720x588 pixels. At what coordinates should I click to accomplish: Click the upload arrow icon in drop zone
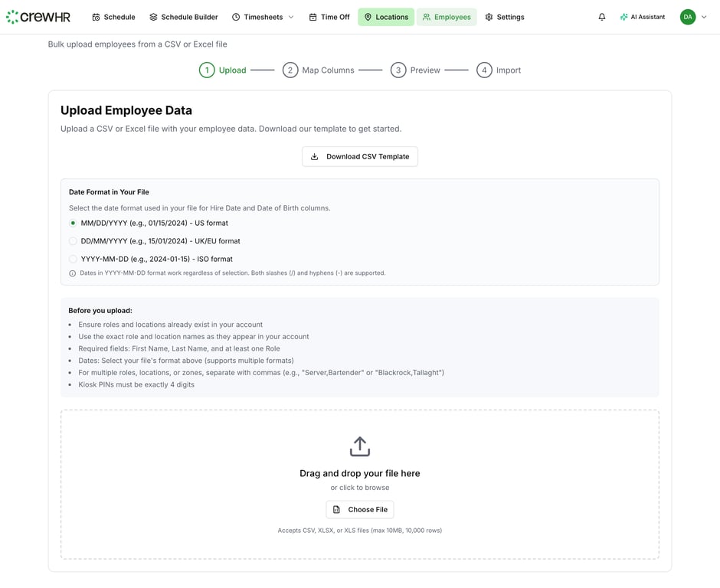[x=360, y=446]
